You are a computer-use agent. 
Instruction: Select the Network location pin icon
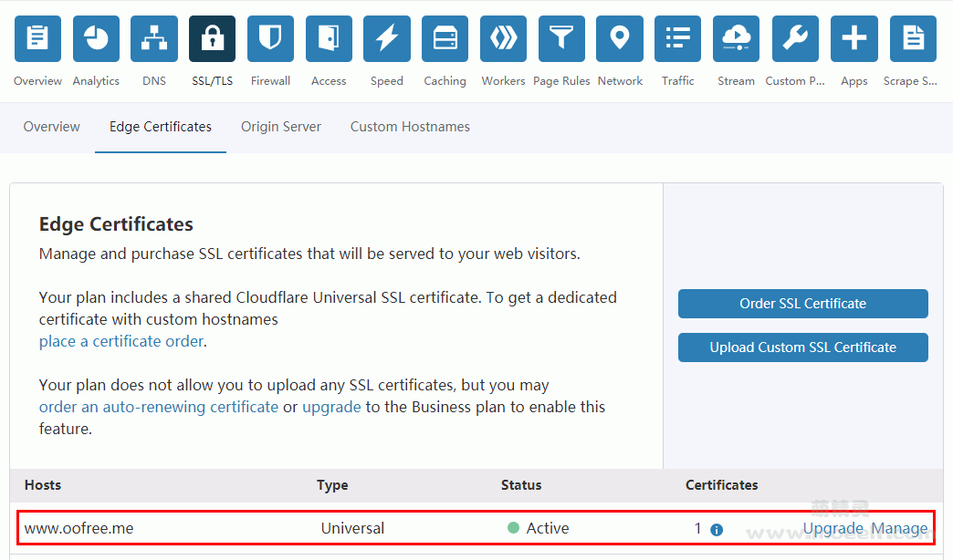tap(620, 38)
